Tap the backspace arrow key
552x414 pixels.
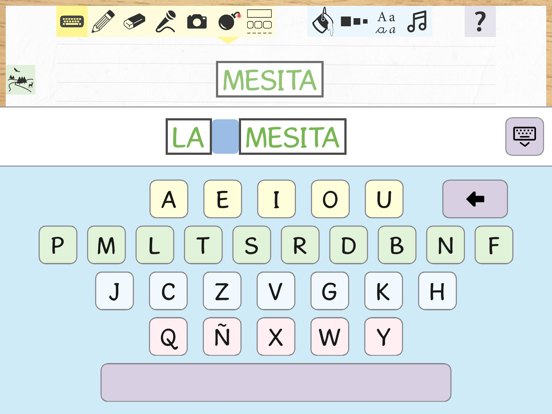[x=475, y=199]
